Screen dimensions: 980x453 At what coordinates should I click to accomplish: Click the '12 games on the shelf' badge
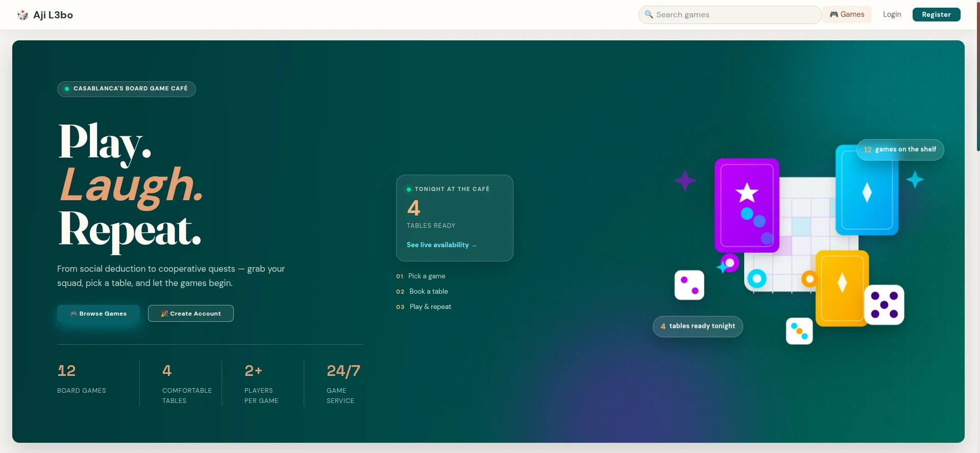coord(900,150)
